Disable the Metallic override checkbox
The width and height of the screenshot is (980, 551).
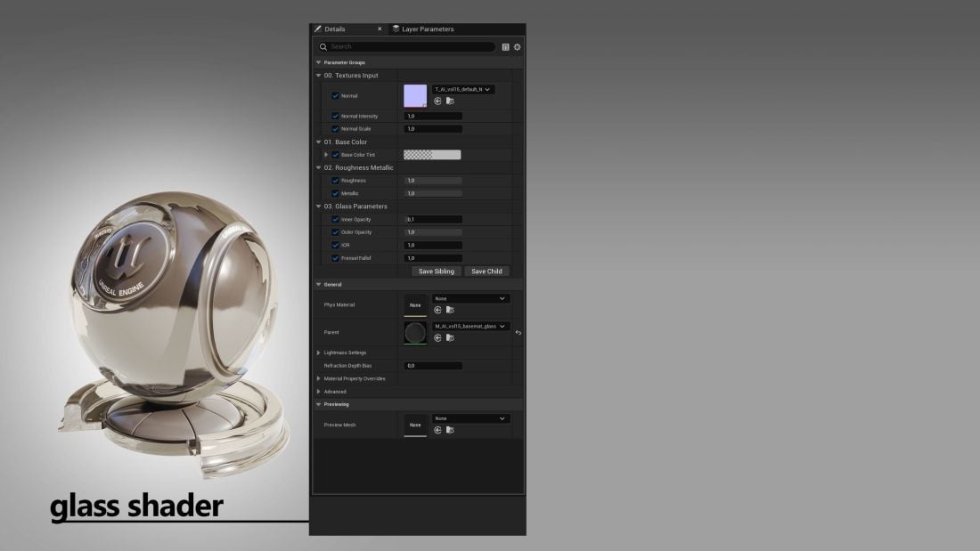click(335, 194)
